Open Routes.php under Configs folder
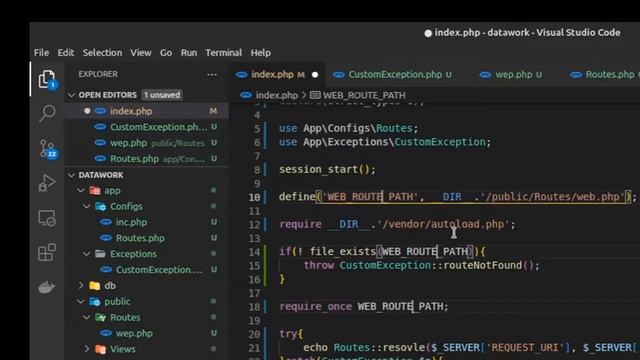 [x=147, y=238]
